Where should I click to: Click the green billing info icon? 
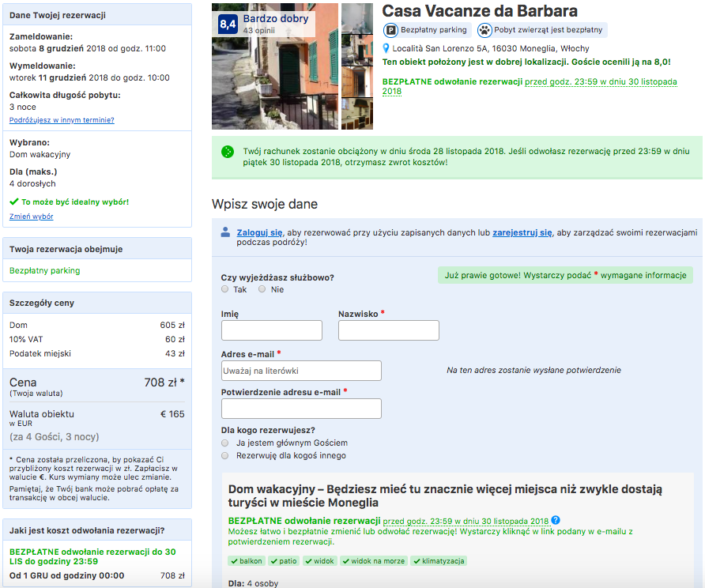tap(228, 152)
